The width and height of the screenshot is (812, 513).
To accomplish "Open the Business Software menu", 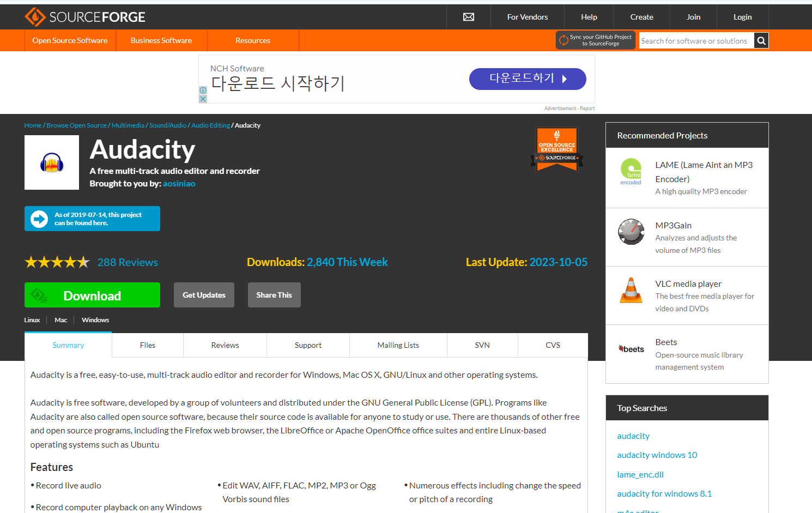I will tap(161, 40).
